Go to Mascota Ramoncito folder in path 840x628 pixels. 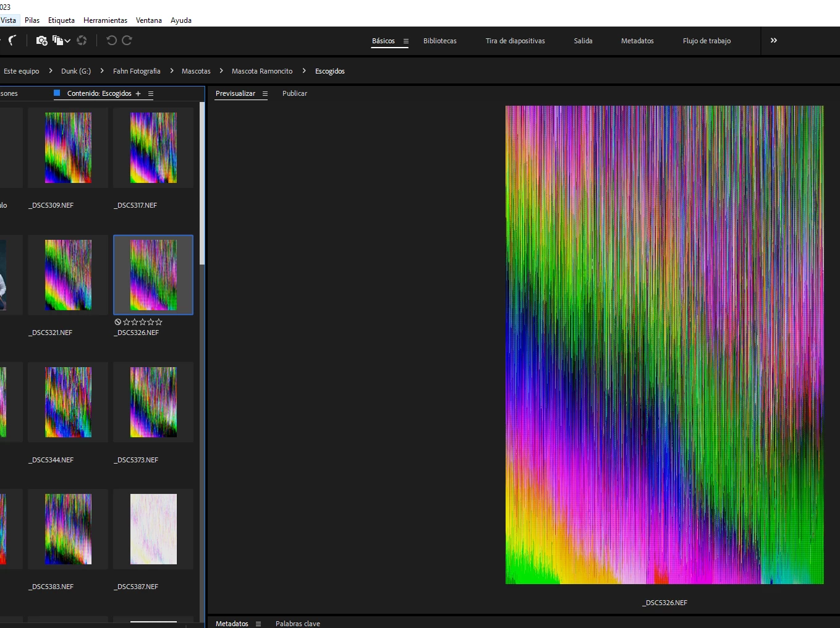pos(262,71)
